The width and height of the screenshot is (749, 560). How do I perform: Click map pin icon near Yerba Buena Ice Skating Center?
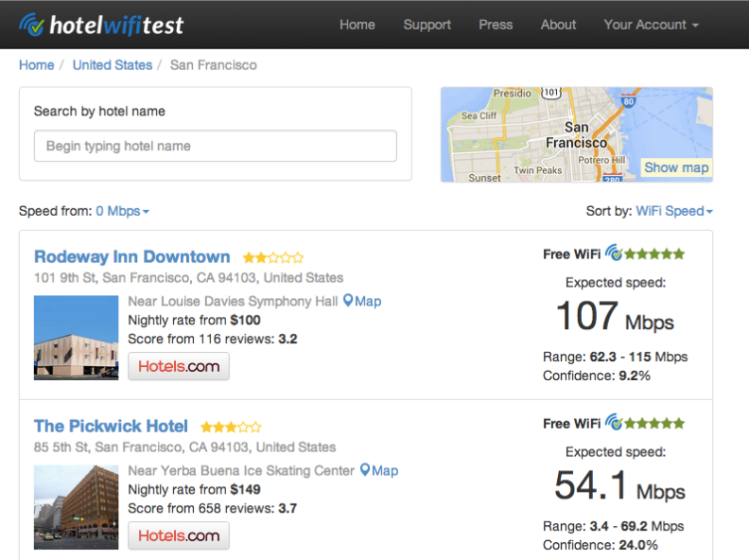365,470
